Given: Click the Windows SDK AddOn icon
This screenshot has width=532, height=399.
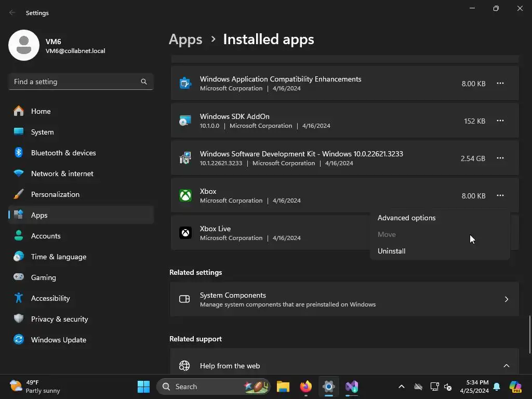Looking at the screenshot, I should [x=185, y=121].
